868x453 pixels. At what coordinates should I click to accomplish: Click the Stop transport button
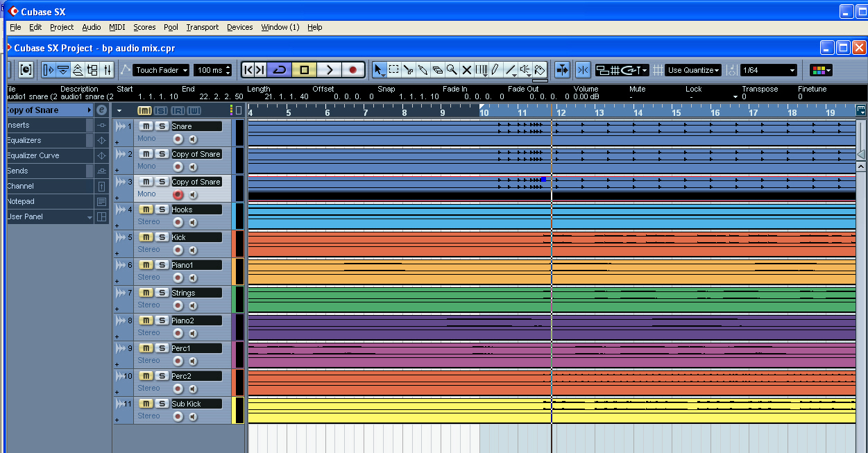tap(304, 70)
